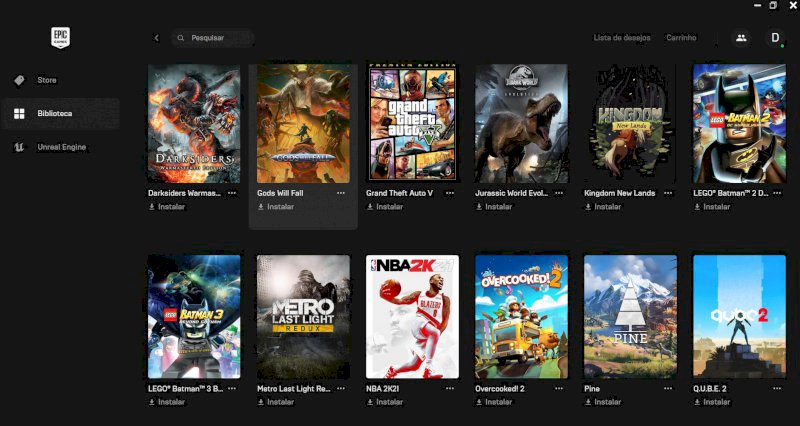Open options menu for Gods Will Fall
The width and height of the screenshot is (800, 426).
[x=341, y=193]
